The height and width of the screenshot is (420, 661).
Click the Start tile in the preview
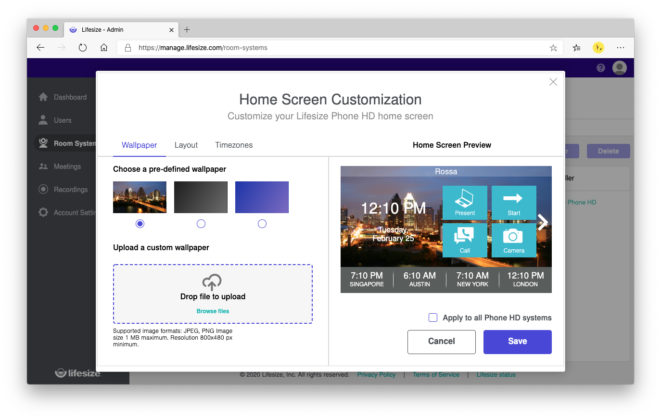pos(513,202)
